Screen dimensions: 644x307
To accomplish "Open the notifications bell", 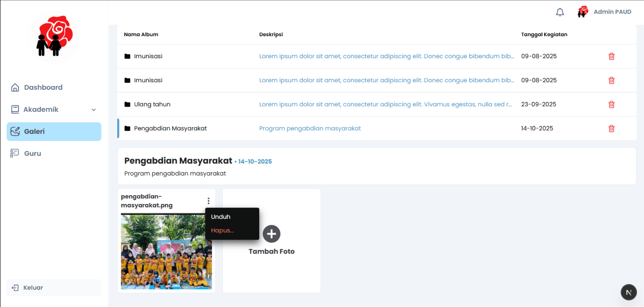I will [x=560, y=12].
